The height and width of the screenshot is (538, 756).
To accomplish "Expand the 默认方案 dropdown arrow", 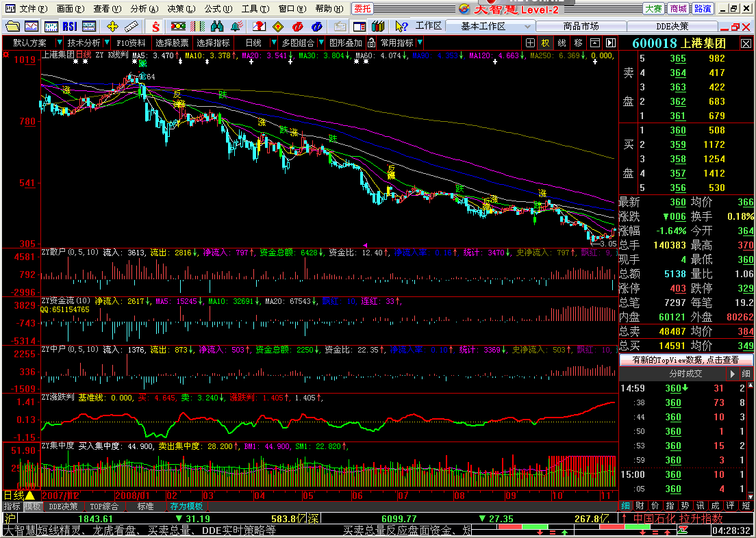I will (60, 42).
